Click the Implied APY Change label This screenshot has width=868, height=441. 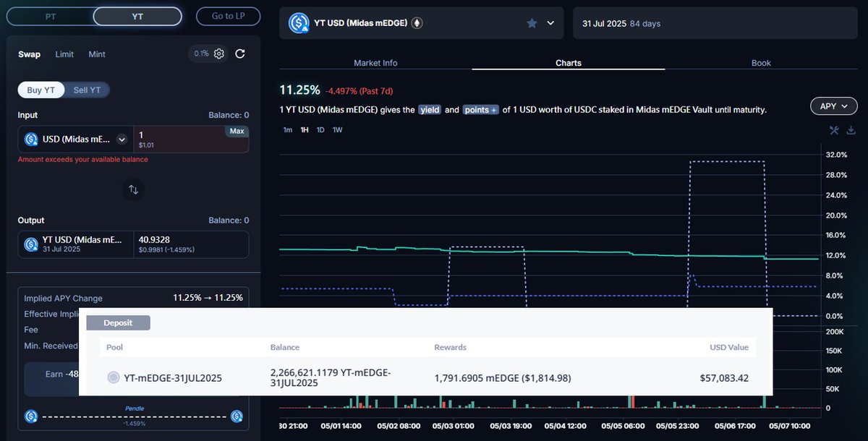(63, 298)
